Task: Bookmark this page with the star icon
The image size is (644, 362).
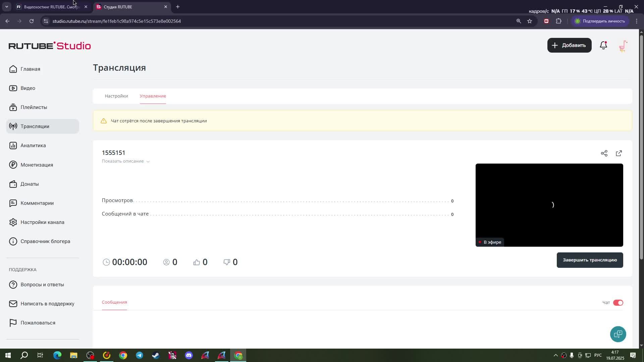Action: coord(530,21)
